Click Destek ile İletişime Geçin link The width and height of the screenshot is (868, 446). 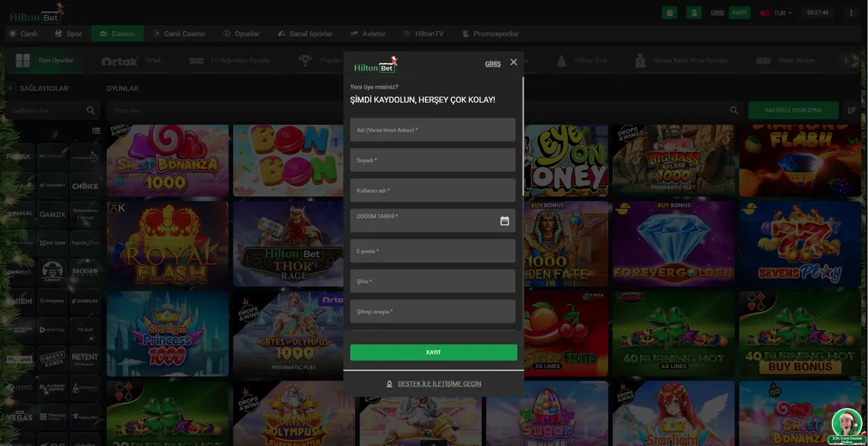tap(439, 384)
